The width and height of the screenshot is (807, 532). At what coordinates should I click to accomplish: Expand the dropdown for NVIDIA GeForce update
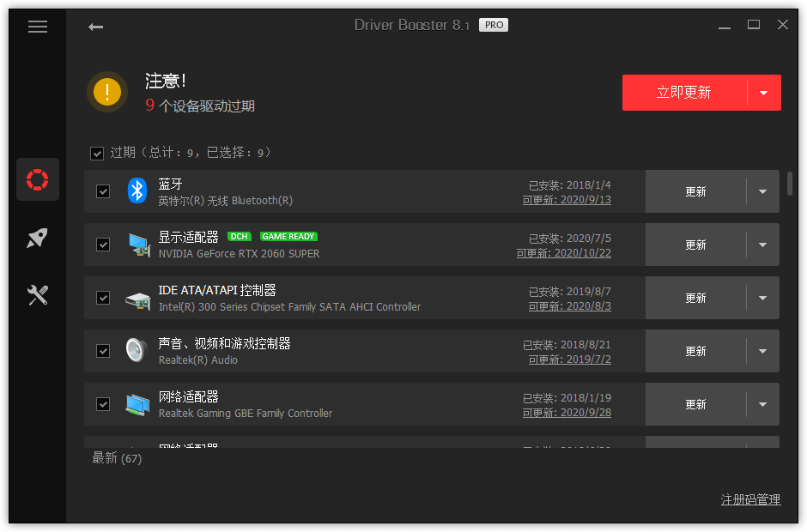(762, 245)
